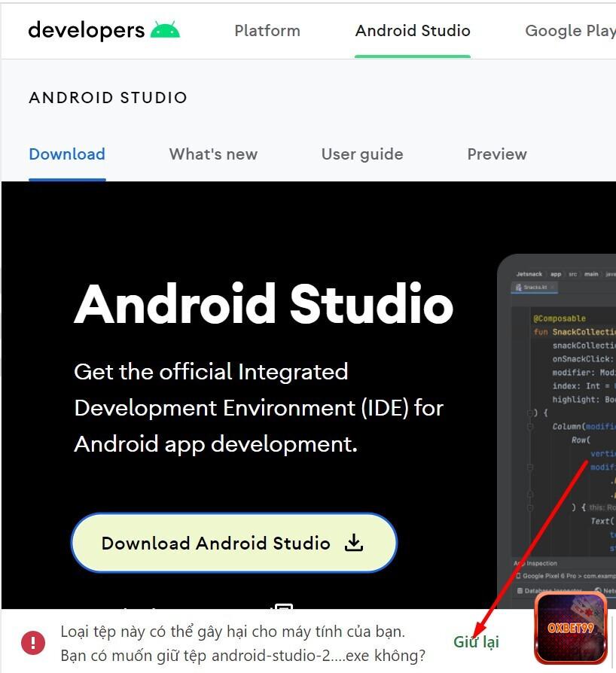Click the Snacks.kt file tab icon
616x673 pixels.
click(x=518, y=287)
